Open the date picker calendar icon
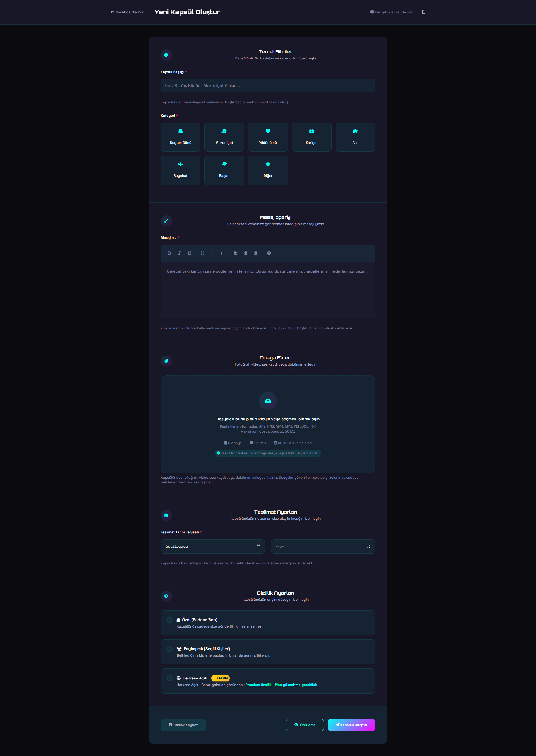The width and height of the screenshot is (536, 756). tap(258, 546)
